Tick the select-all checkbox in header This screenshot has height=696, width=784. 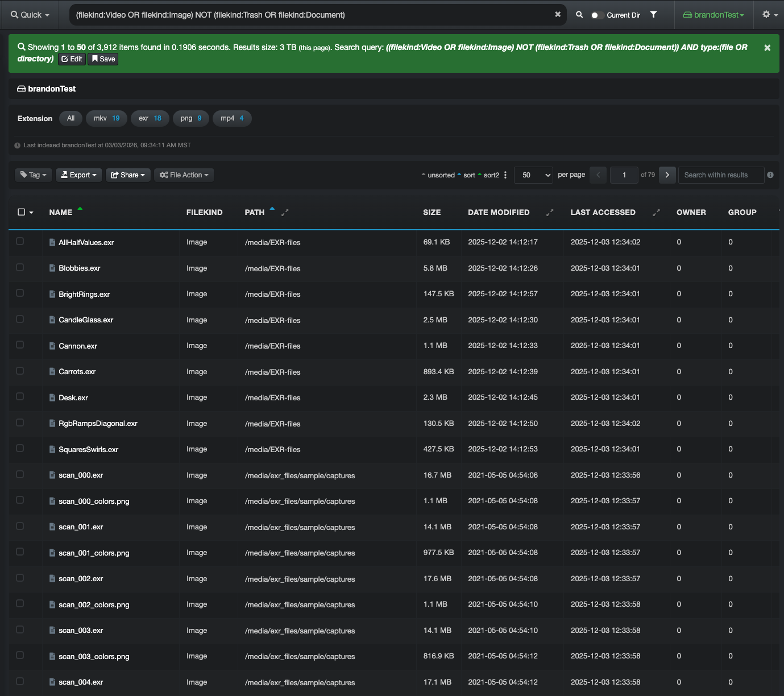point(22,212)
